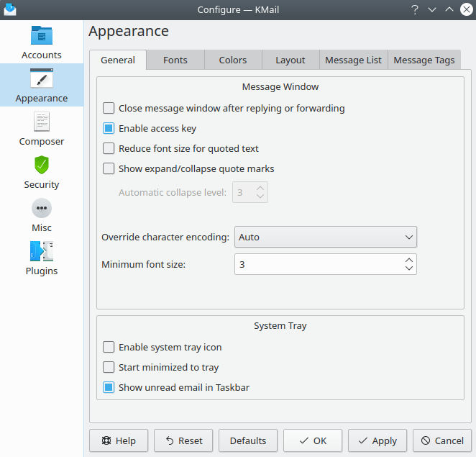Open the Override character encoding dropdown

coord(326,237)
